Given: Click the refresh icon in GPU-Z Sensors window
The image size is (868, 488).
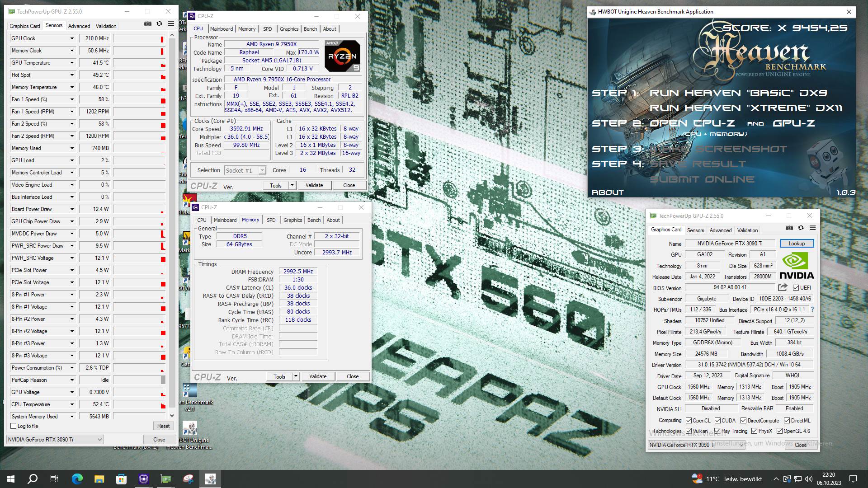Looking at the screenshot, I should [159, 24].
